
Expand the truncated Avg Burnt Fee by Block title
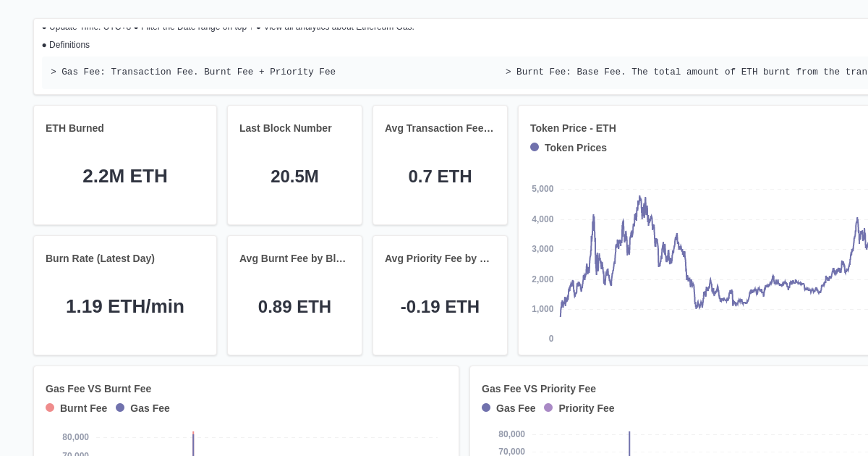point(293,258)
